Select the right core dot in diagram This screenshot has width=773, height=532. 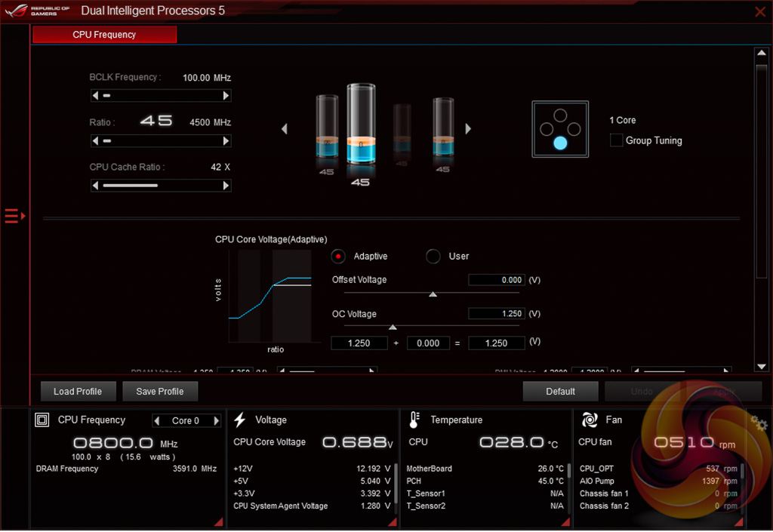pos(574,130)
